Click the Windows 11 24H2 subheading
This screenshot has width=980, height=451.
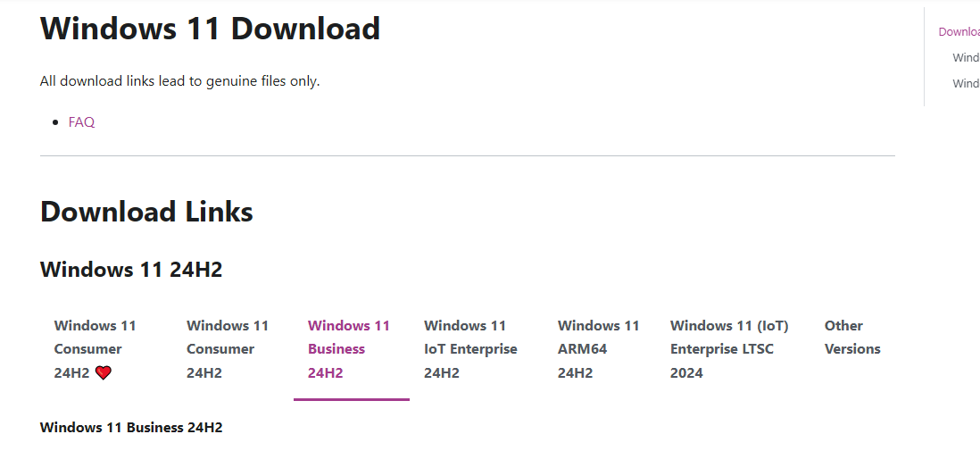[131, 270]
